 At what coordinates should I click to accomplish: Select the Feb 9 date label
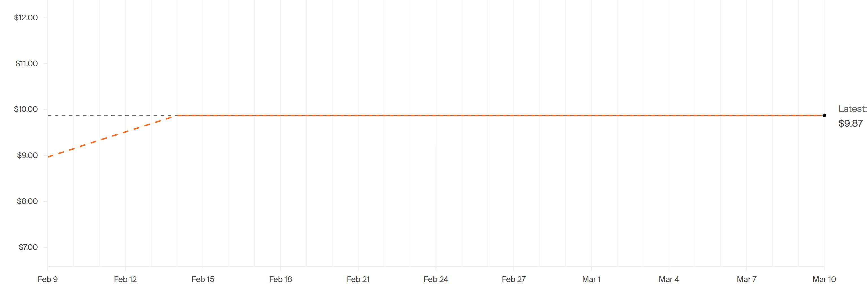pyautogui.click(x=48, y=279)
